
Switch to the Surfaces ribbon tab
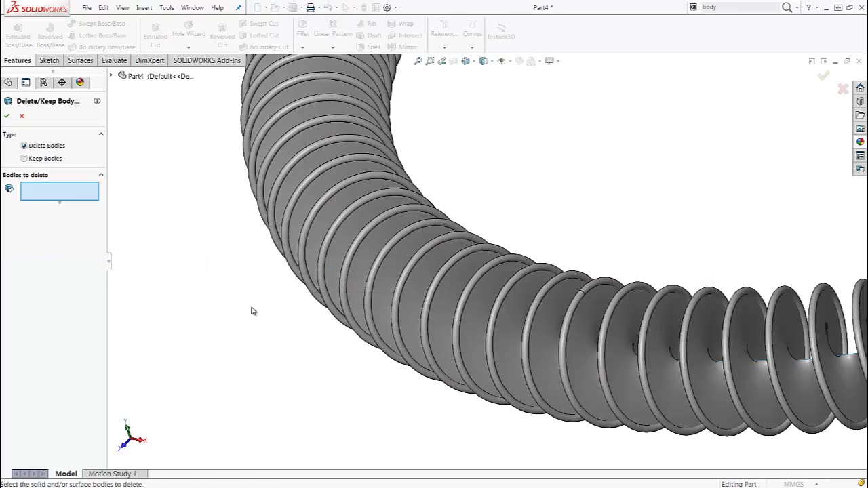[x=80, y=60]
